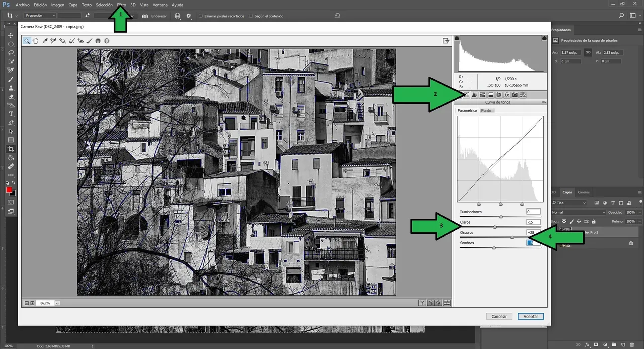Click the red foreground color swatch
The image size is (644, 349).
coord(9,190)
